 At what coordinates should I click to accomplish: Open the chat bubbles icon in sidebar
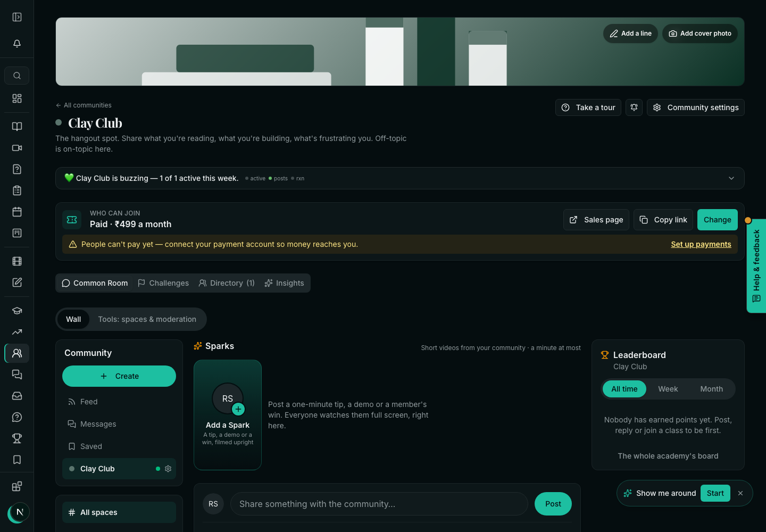[x=17, y=375]
